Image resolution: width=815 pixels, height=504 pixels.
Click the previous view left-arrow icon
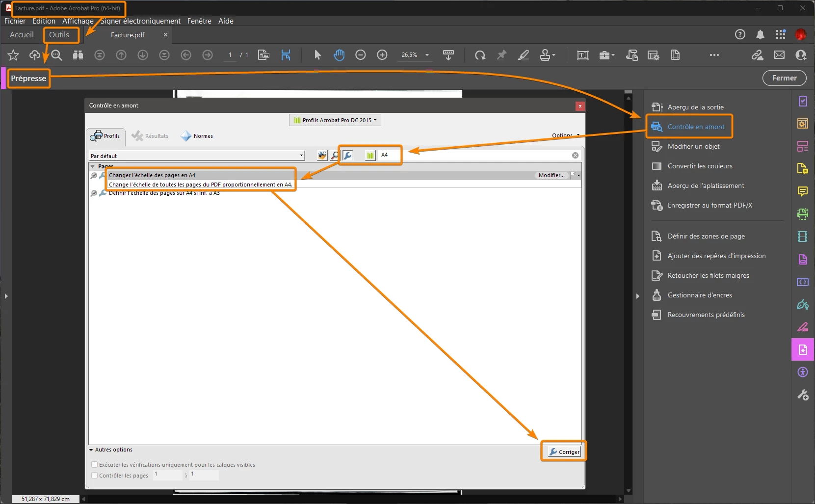pos(186,55)
